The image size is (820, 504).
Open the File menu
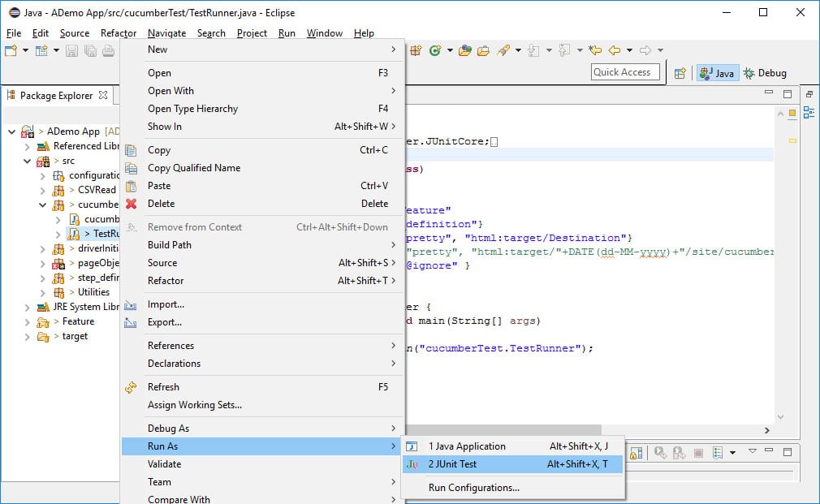tap(14, 33)
